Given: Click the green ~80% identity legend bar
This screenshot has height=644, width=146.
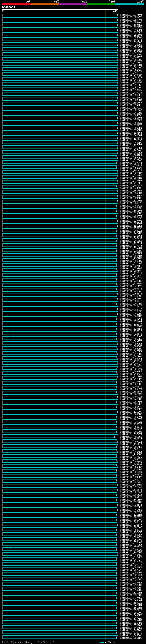Looking at the screenshot, I should [101, 4].
